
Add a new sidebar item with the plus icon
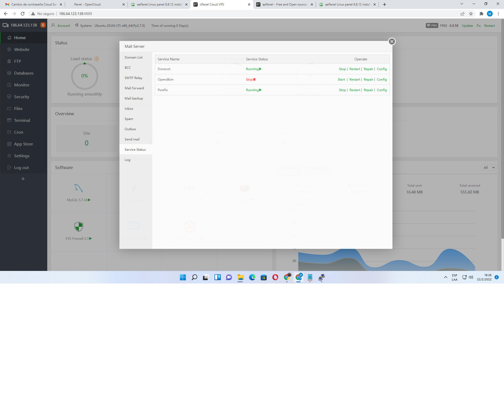tap(23, 179)
